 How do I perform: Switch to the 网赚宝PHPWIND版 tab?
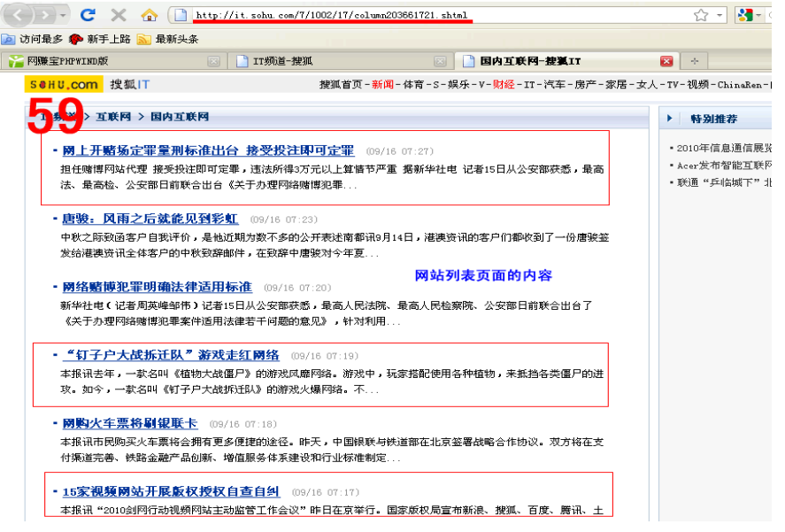113,61
